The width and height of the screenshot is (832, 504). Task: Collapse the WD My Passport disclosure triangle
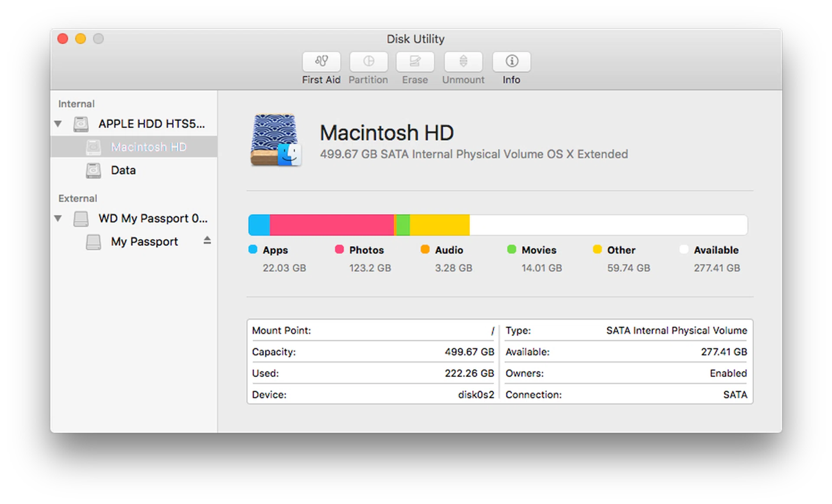pos(58,218)
